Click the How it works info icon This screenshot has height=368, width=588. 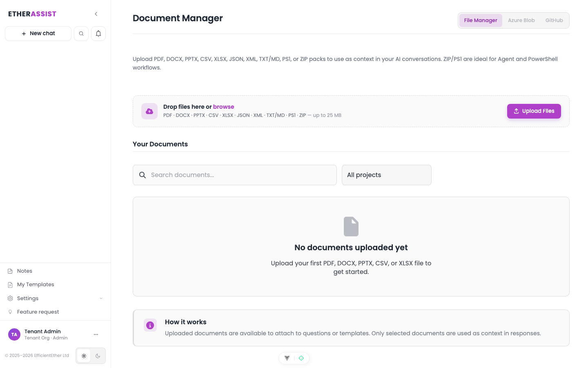point(150,325)
